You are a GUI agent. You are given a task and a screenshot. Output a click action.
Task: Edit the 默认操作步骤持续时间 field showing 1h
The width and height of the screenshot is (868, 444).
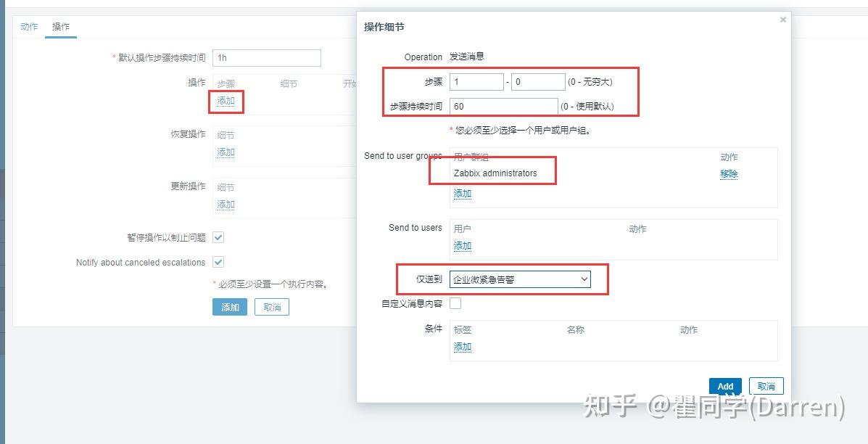point(268,57)
